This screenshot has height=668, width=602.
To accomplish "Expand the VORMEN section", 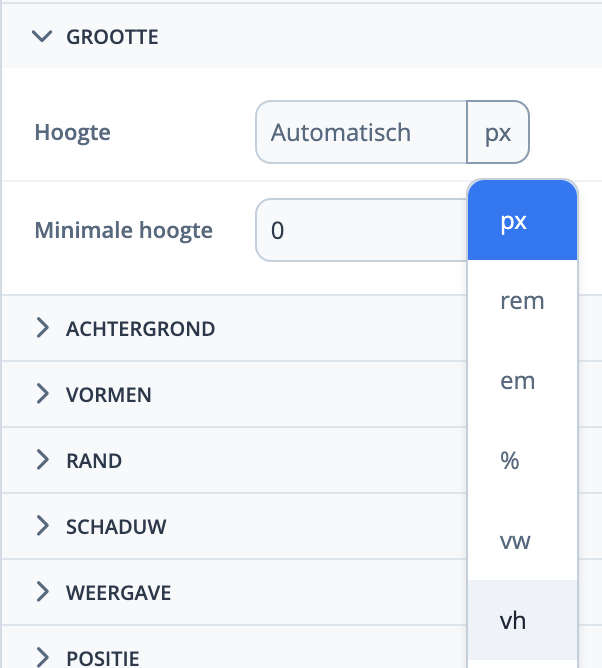I will tap(42, 394).
